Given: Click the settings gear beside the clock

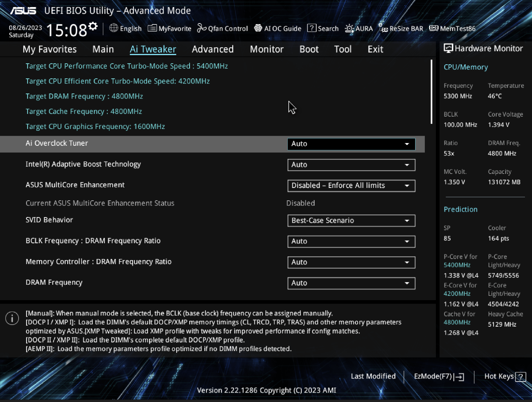Looking at the screenshot, I should [93, 26].
